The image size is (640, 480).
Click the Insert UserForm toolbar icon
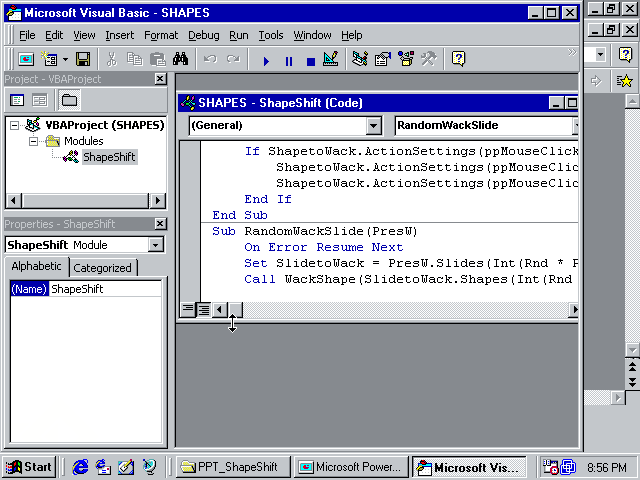click(50, 59)
